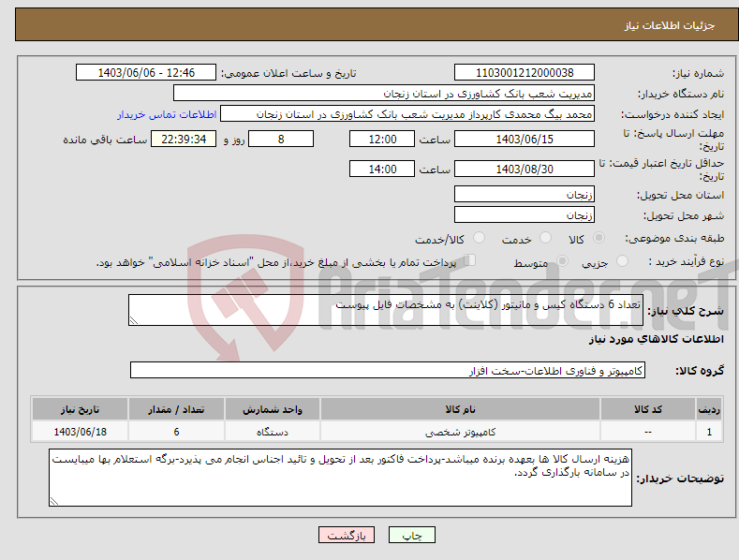The width and height of the screenshot is (739, 560).
Task: Click the بازگشت back button
Action: [347, 535]
